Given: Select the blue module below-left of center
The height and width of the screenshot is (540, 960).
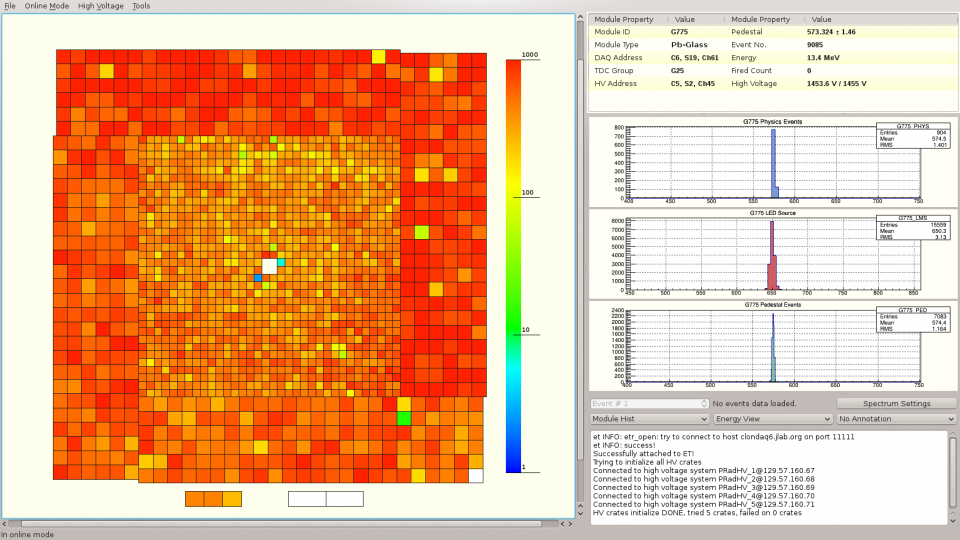Looking at the screenshot, I should (x=258, y=278).
